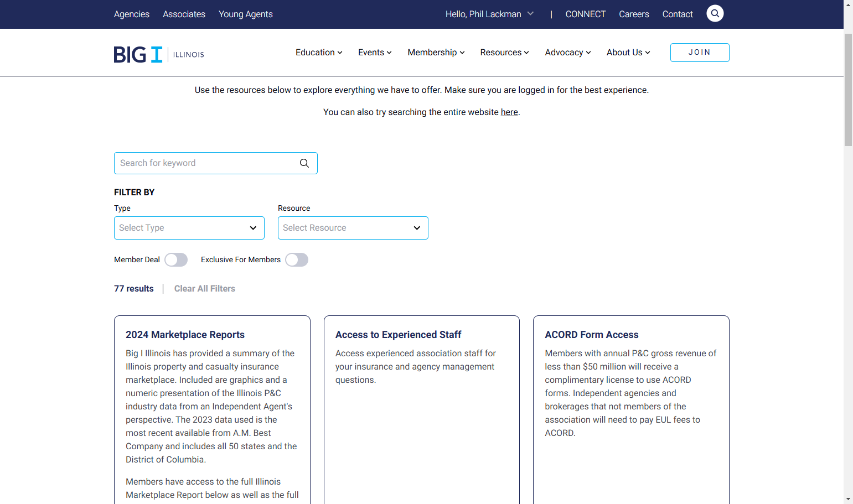Open the Select Type dropdown

click(x=189, y=228)
